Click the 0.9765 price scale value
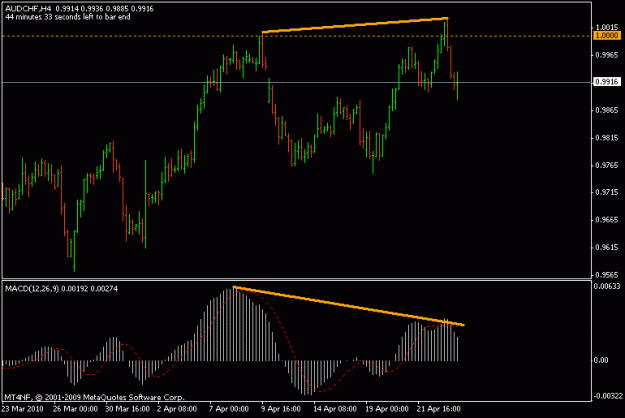 (607, 165)
